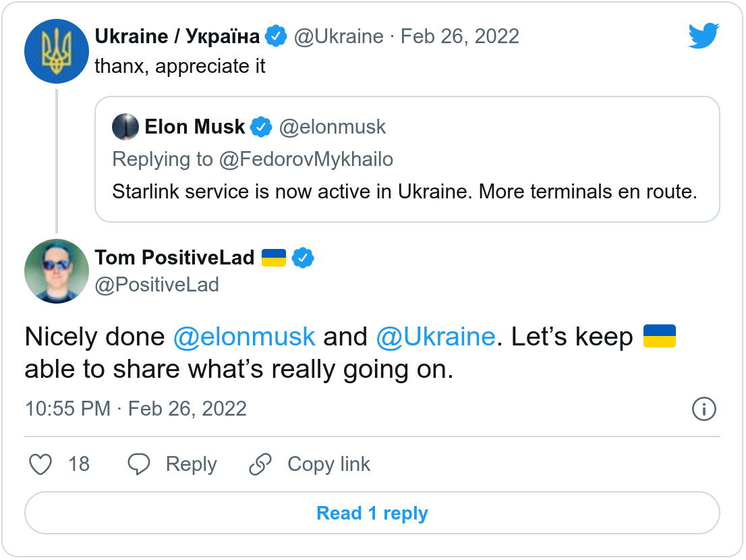Click Tom PositiveLad's verified badge

[303, 258]
